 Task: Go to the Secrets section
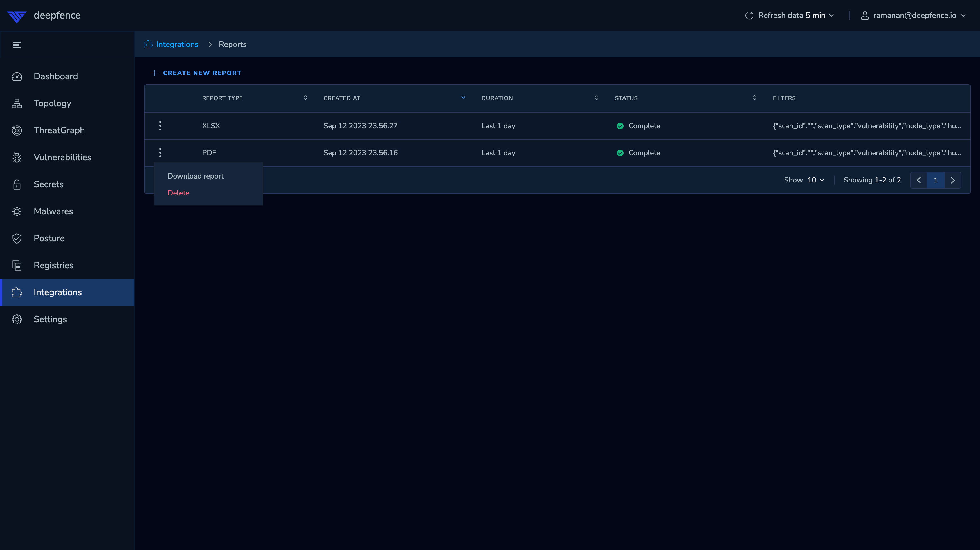[48, 184]
